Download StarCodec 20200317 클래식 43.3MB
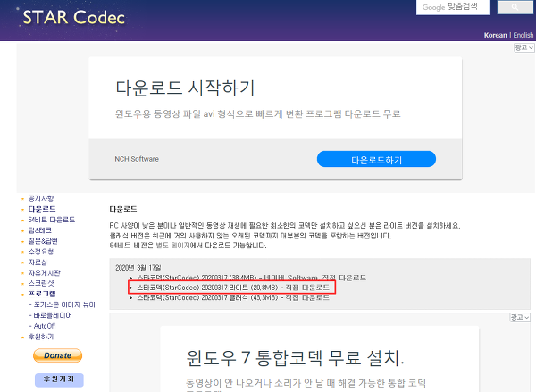This screenshot has width=536, height=392. pos(233,297)
